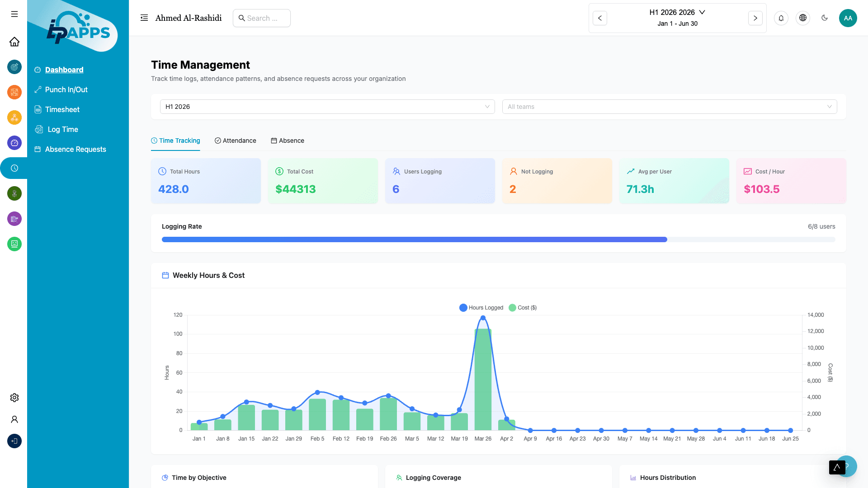Open the Settings gear icon
Viewport: 868px width, 488px height.
[x=14, y=398]
